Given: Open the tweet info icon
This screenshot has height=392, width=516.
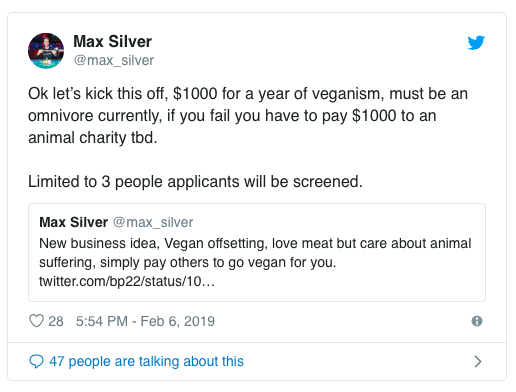Looking at the screenshot, I should [477, 321].
